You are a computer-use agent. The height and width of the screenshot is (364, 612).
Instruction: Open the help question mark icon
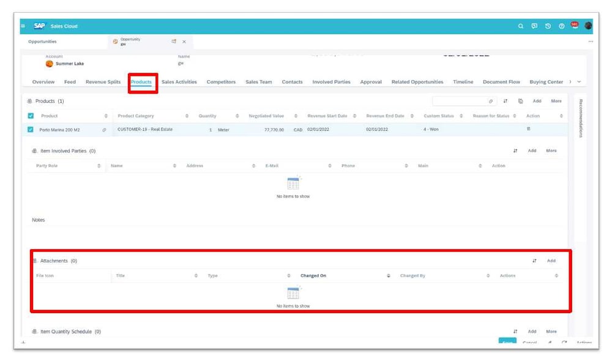click(562, 26)
